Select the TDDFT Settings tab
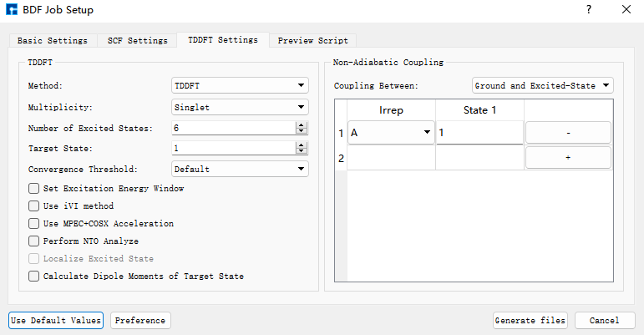Viewport: 644px width, 335px height. point(223,40)
